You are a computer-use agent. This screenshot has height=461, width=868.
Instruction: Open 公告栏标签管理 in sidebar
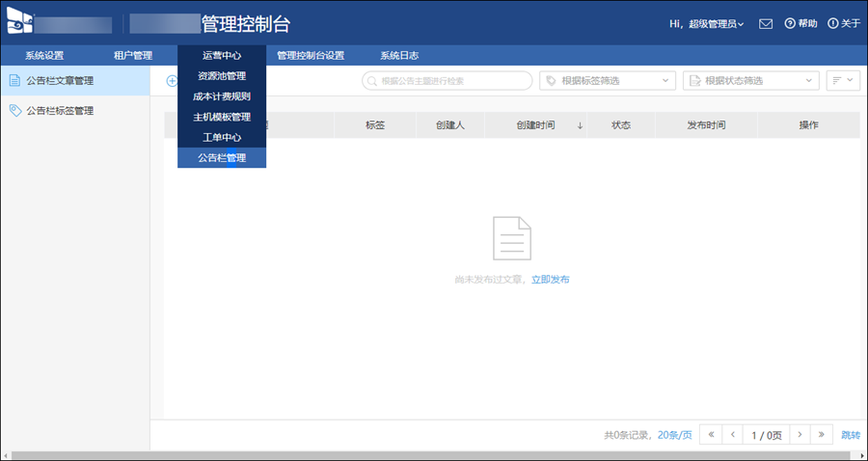75,111
